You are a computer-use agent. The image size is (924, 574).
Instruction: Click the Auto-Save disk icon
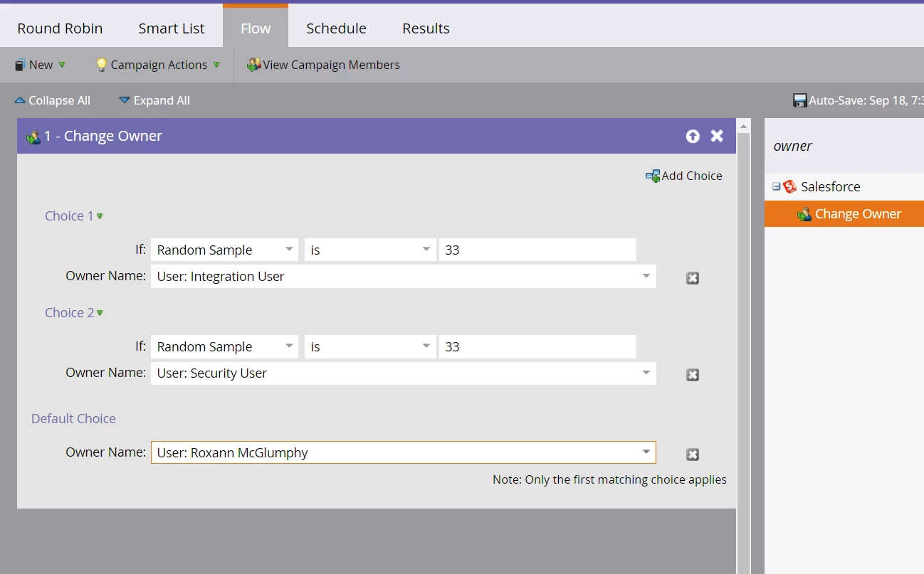tap(800, 100)
